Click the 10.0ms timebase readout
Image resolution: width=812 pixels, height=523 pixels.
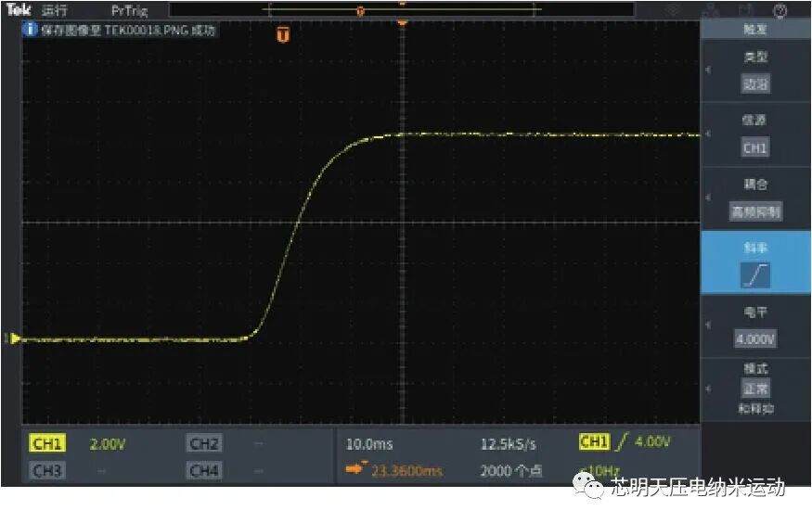369,444
